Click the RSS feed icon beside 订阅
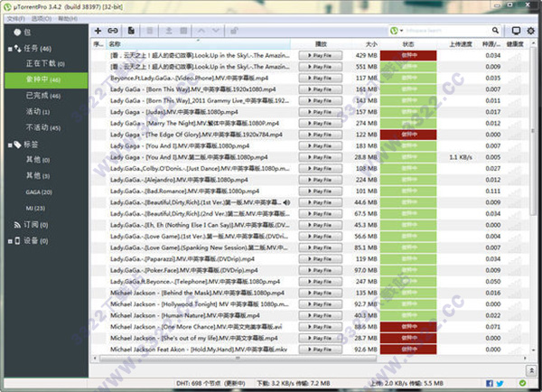 click(x=17, y=225)
